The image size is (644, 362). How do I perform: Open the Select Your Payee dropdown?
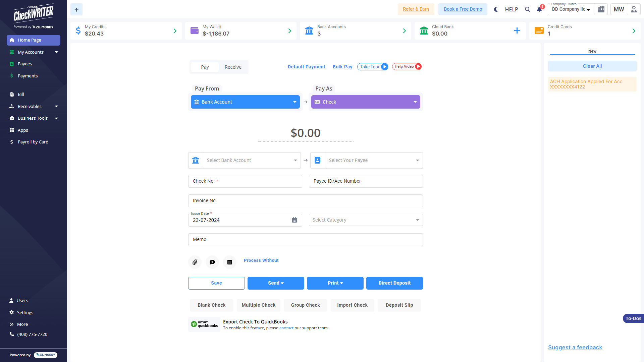point(373,160)
